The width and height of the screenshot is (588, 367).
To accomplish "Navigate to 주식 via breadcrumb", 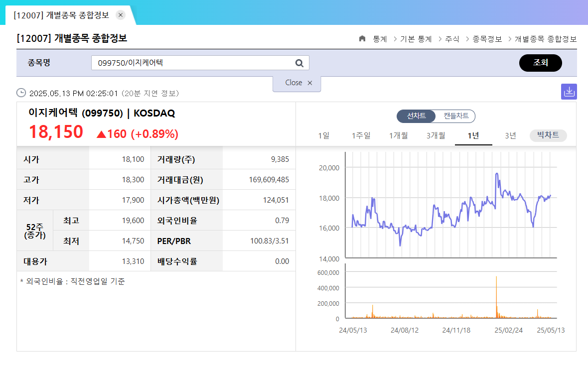I will point(452,39).
